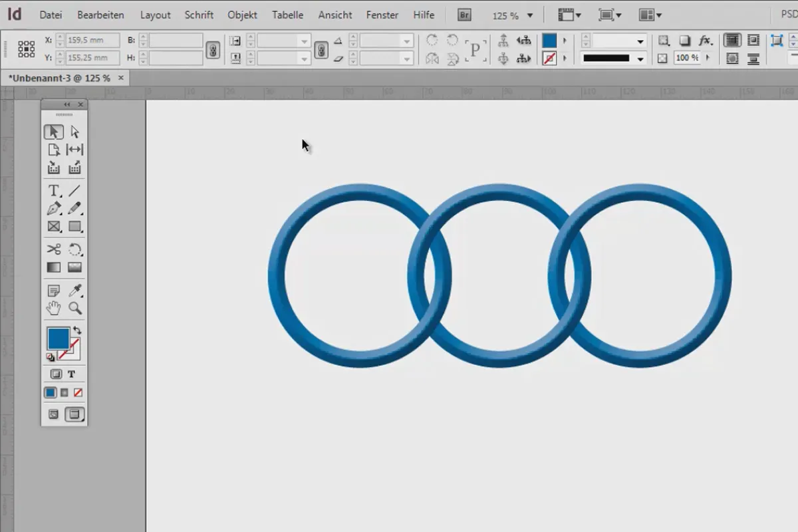Select the Scissors tool
The height and width of the screenshot is (532, 798).
[x=54, y=249]
